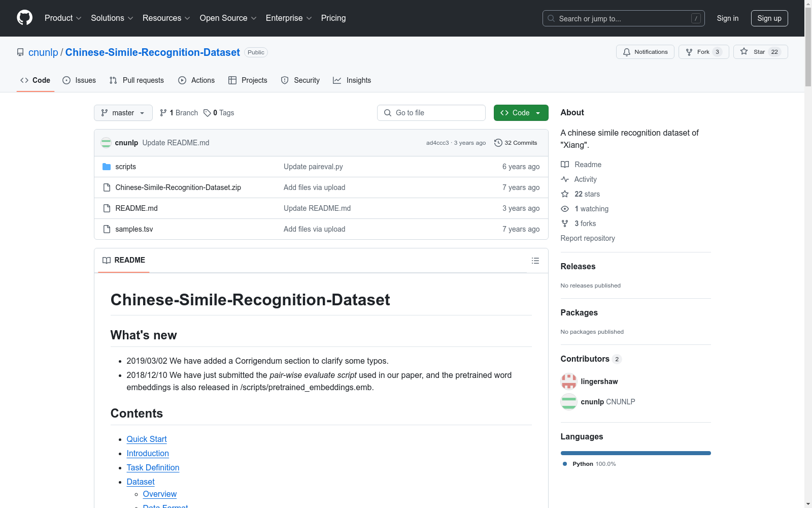Click the Sign up button
Image resolution: width=812 pixels, height=508 pixels.
coord(769,18)
